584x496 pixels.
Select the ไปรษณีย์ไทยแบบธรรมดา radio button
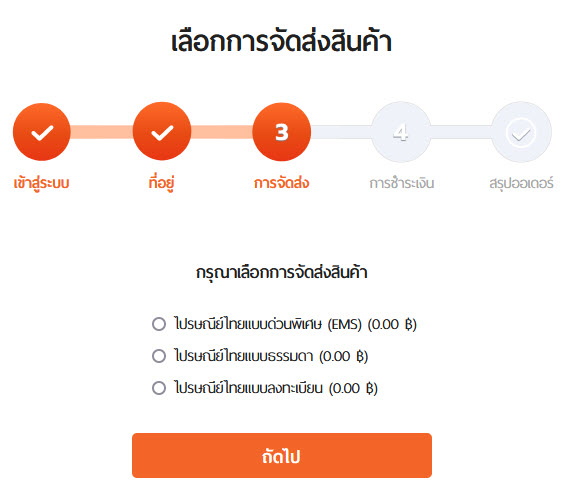pos(159,356)
